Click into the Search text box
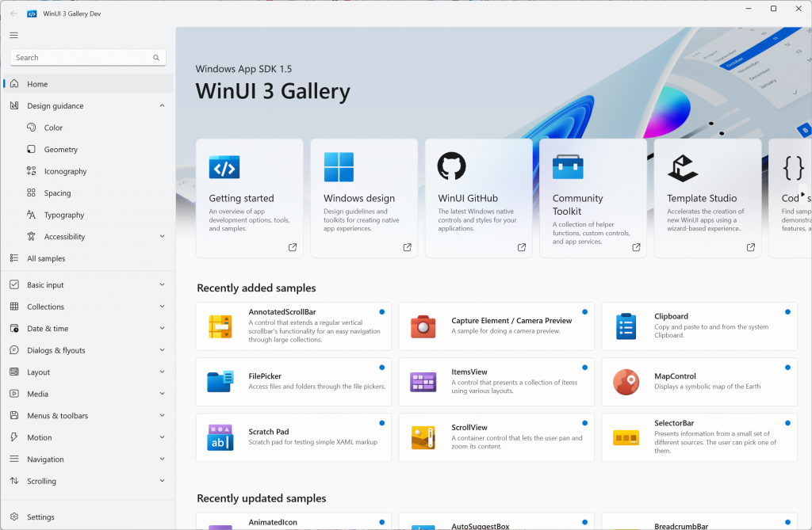 [x=79, y=58]
